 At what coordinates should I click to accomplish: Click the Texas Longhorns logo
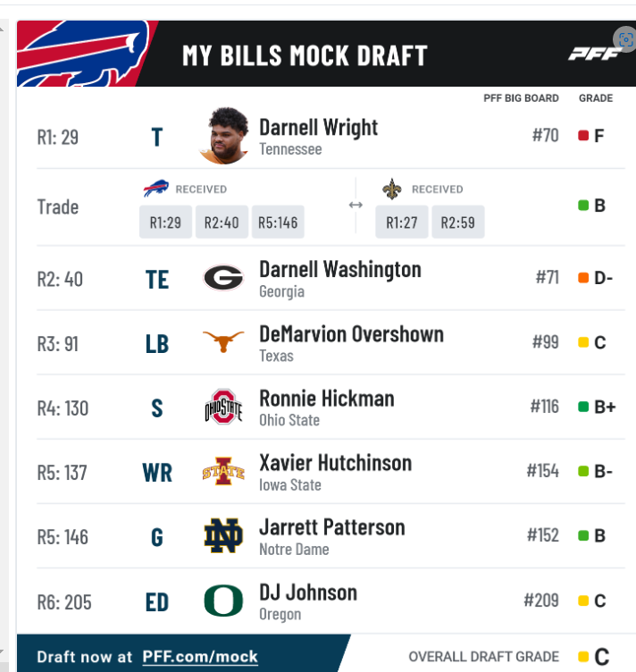click(223, 341)
